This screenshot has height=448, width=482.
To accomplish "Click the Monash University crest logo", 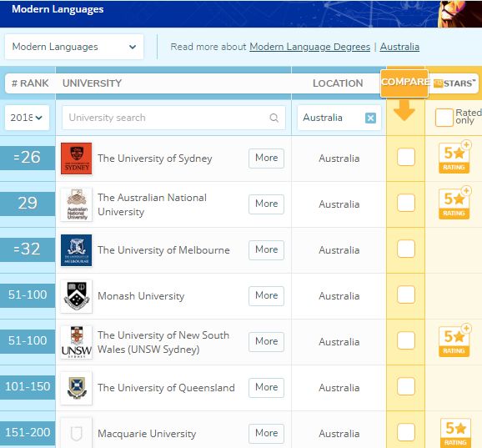I will [76, 296].
